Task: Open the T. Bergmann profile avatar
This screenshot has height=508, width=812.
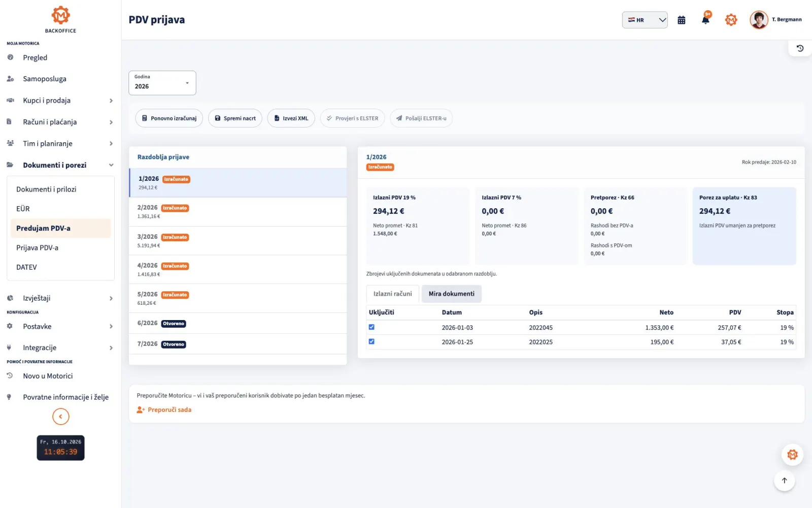Action: [x=759, y=20]
